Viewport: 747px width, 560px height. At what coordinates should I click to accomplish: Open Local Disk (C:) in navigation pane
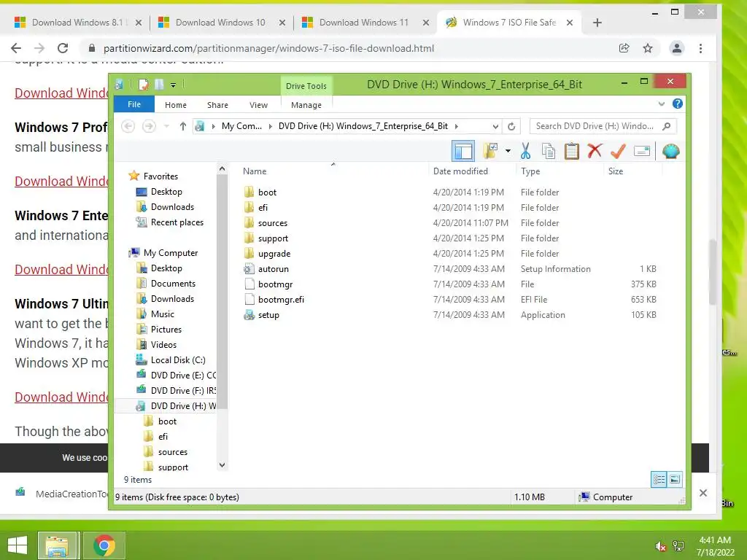point(178,359)
